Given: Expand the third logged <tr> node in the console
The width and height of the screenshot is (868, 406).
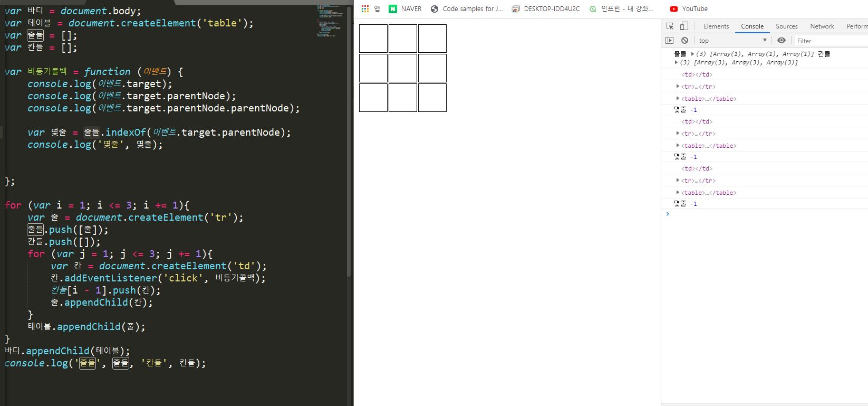Looking at the screenshot, I should pos(678,180).
